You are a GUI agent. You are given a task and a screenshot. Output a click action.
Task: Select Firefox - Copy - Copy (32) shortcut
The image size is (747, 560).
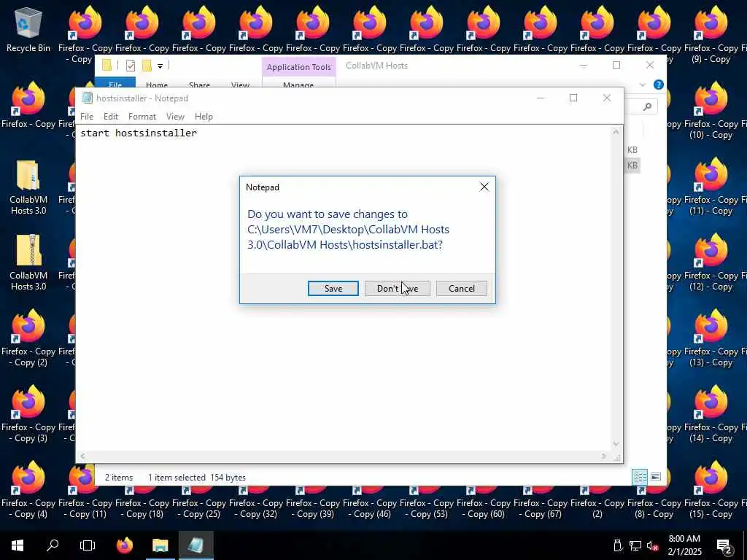(256, 502)
